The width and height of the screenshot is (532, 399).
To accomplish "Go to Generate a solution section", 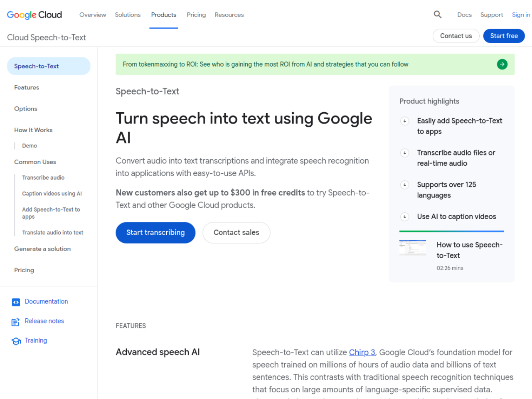I will [42, 249].
